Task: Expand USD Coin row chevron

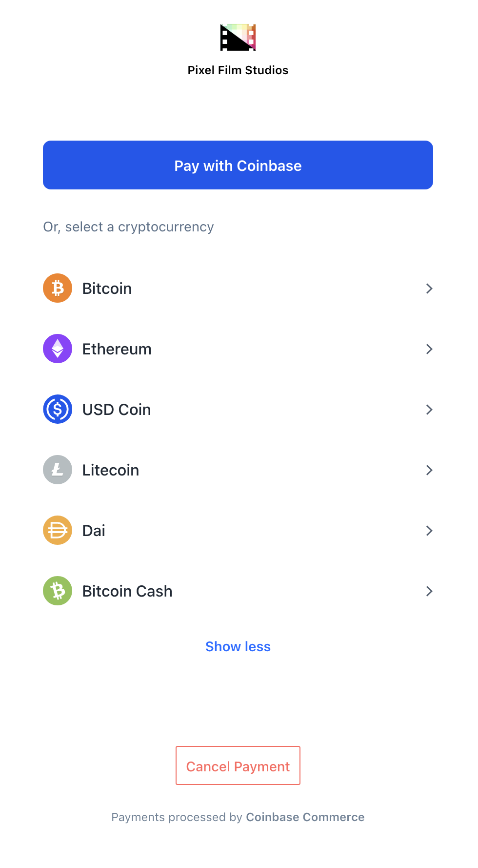Action: pyautogui.click(x=429, y=410)
